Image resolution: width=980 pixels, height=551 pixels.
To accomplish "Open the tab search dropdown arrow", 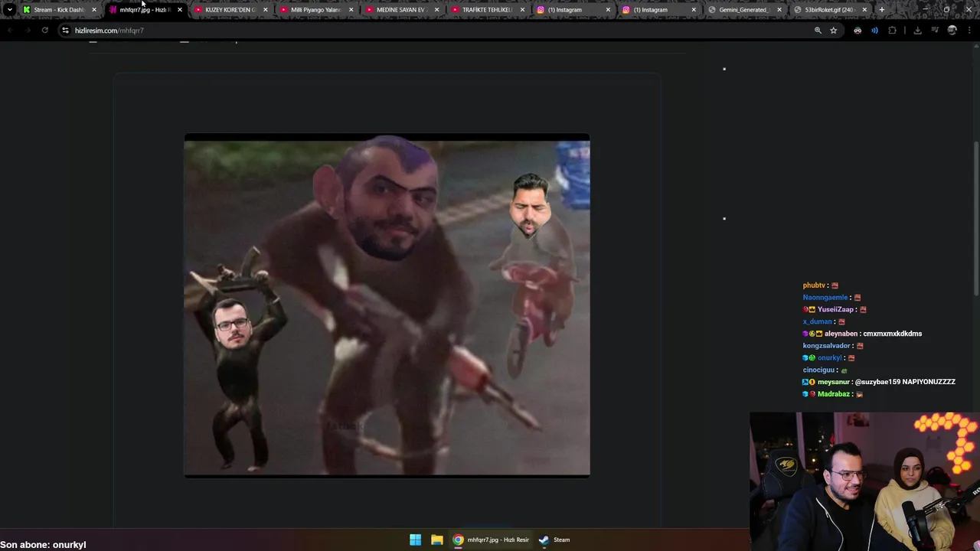I will 9,10.
